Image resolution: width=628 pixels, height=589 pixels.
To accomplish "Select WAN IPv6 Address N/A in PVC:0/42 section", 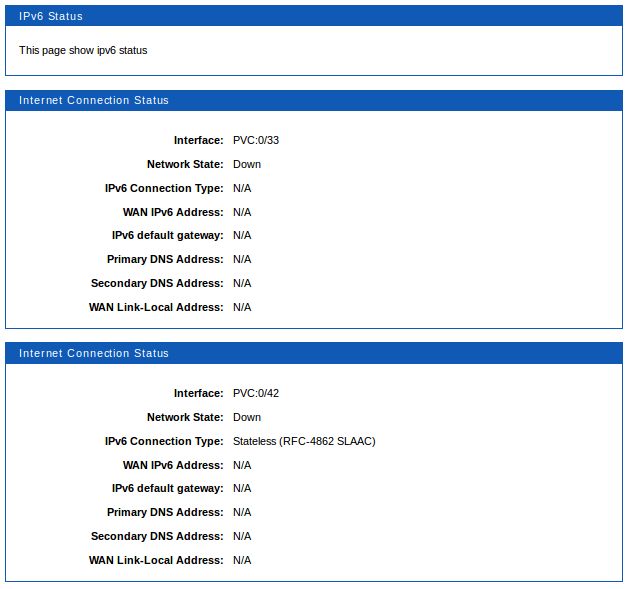I will tap(242, 465).
